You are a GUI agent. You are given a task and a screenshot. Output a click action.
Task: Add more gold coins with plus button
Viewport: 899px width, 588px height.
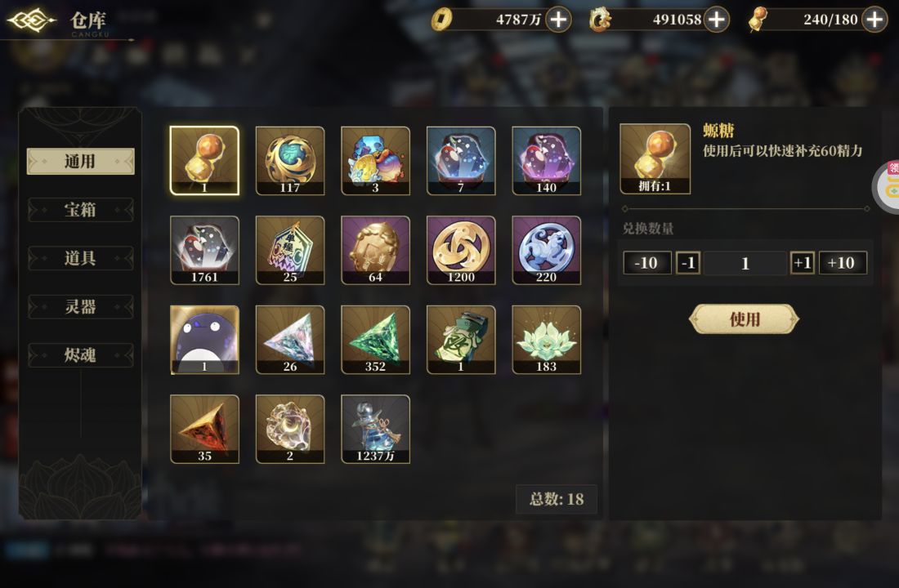click(558, 20)
